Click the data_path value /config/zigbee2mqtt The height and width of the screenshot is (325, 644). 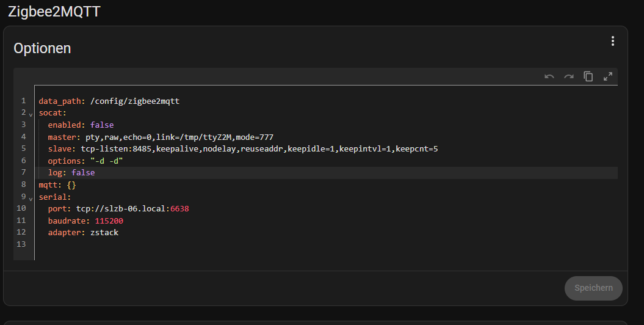(x=135, y=101)
